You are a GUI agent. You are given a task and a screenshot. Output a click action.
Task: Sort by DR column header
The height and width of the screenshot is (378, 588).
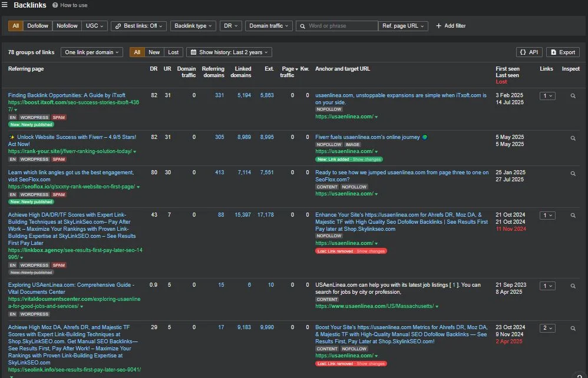pyautogui.click(x=154, y=69)
